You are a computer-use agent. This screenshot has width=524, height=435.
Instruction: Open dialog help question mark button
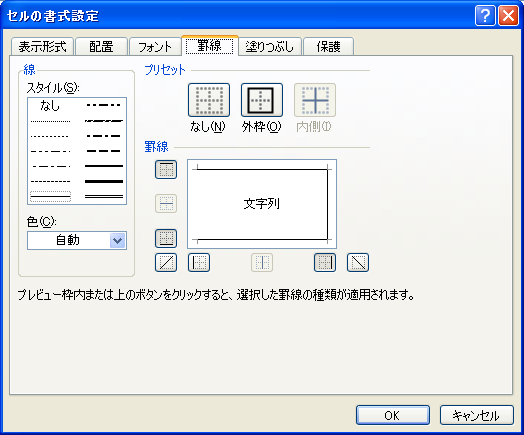click(x=485, y=16)
